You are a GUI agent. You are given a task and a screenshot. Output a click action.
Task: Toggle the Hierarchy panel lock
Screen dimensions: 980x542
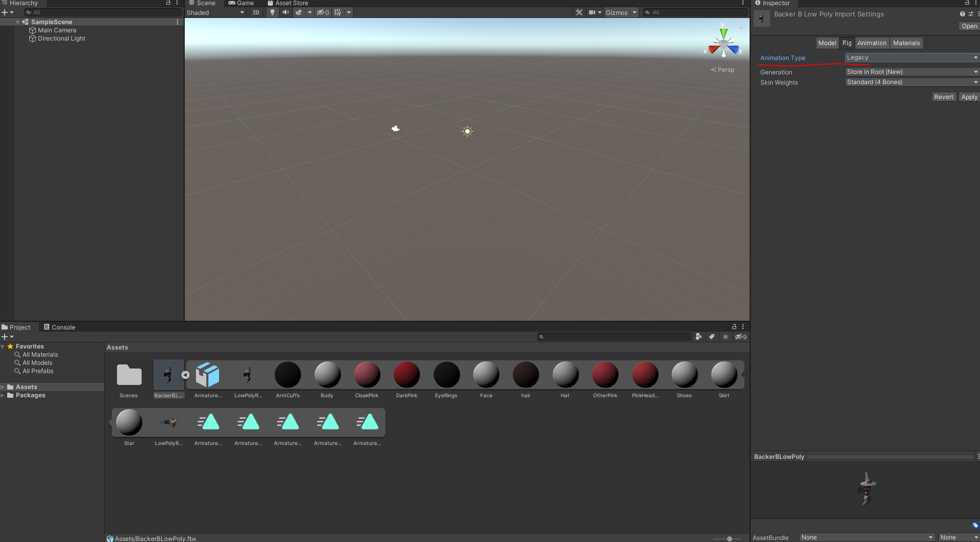pos(168,3)
